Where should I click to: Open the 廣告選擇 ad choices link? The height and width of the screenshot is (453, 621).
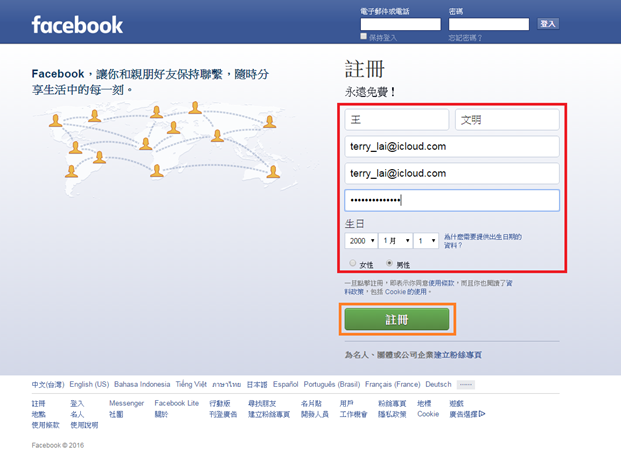(467, 414)
